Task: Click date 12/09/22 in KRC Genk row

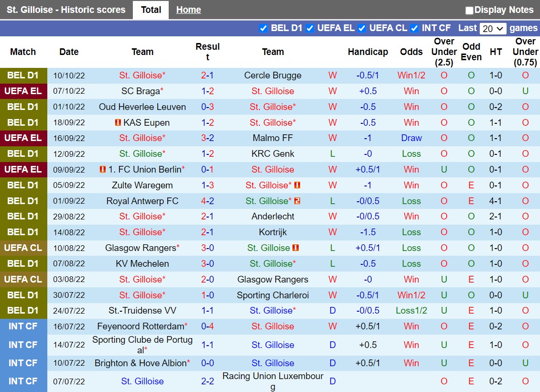Action: [69, 154]
